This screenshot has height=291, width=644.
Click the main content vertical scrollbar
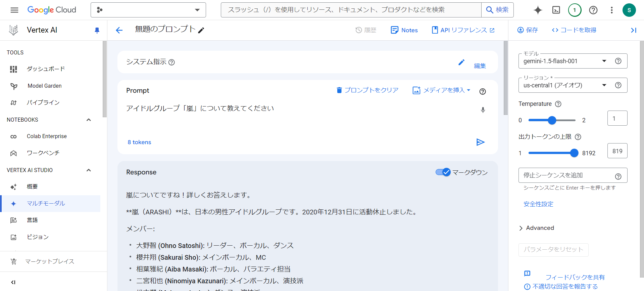click(506, 78)
